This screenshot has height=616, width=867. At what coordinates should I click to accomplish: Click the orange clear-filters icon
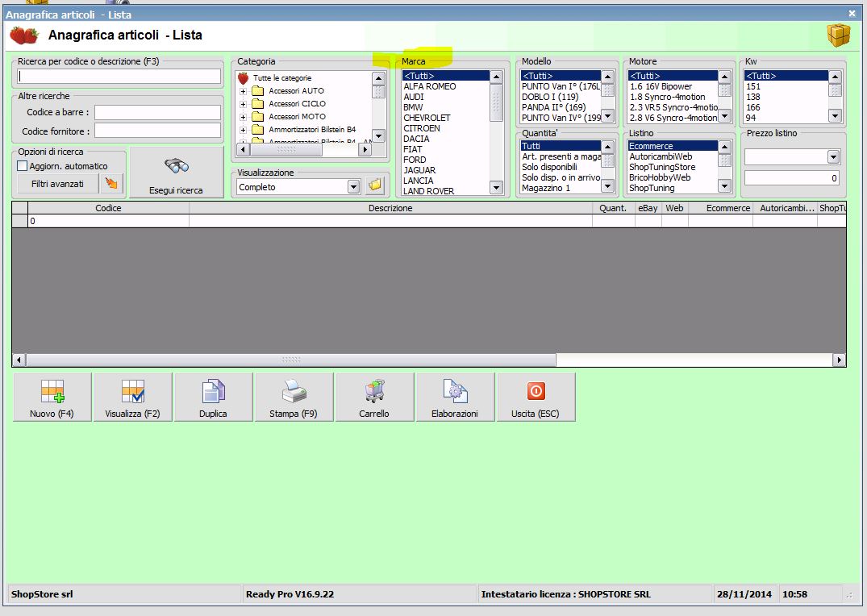click(111, 184)
